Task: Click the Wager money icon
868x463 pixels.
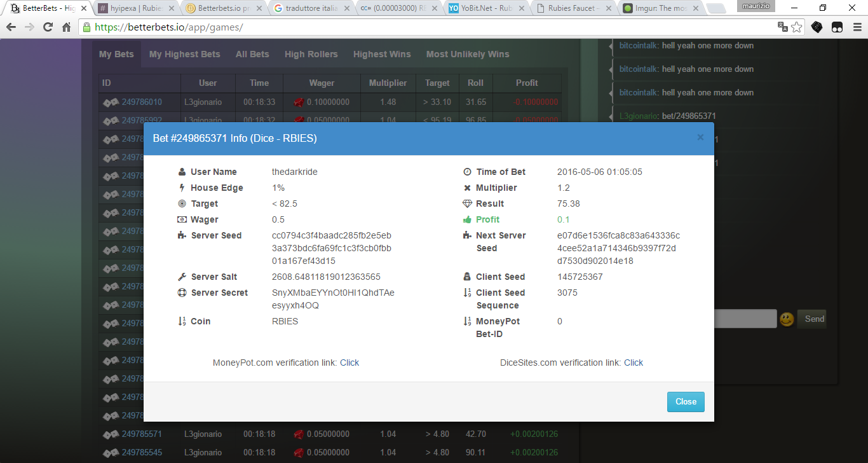Action: (182, 219)
